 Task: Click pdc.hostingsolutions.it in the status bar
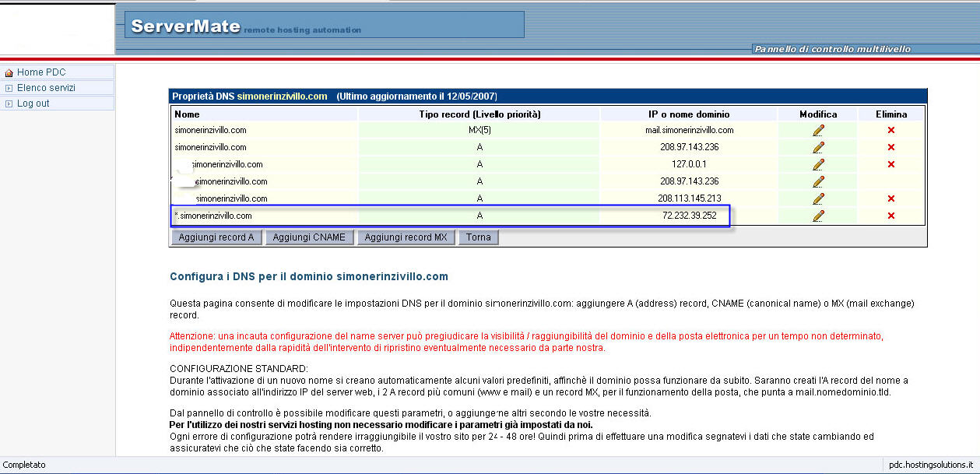931,465
